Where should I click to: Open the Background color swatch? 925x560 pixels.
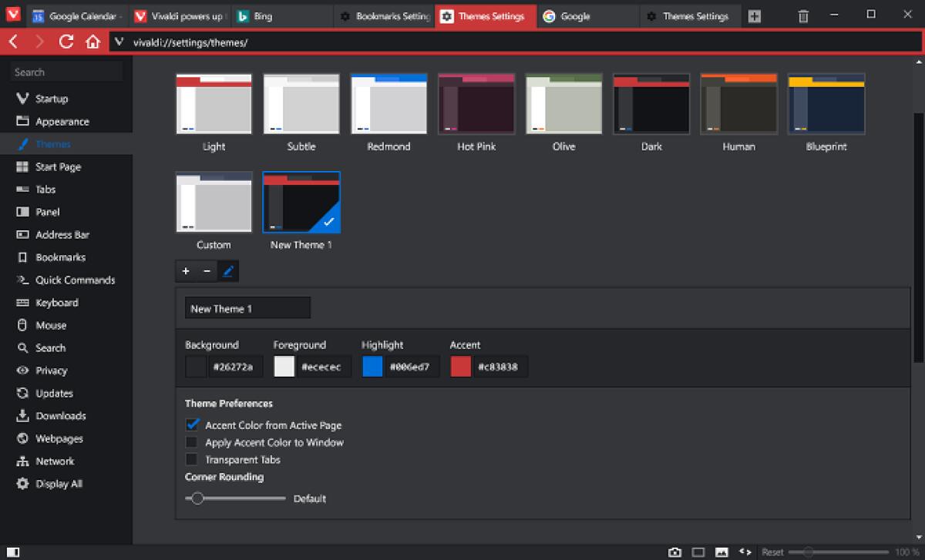click(196, 367)
